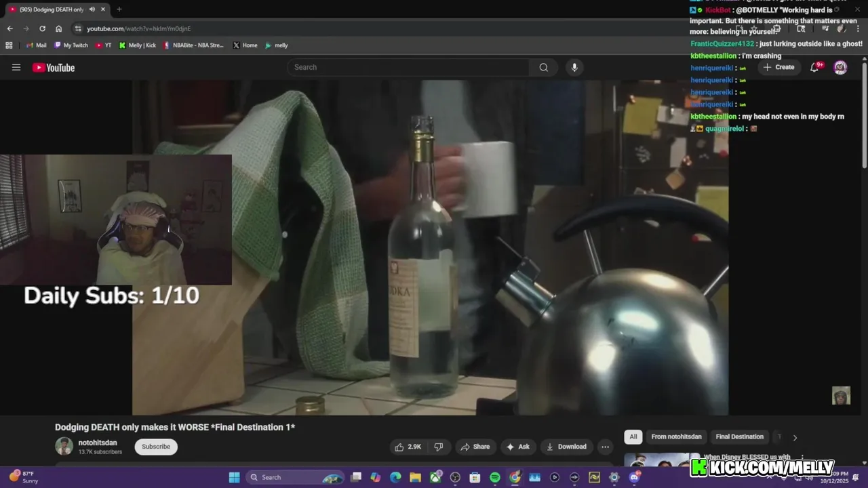The width and height of the screenshot is (868, 488).
Task: Open the YouTube guide hamburger menu
Action: click(16, 67)
